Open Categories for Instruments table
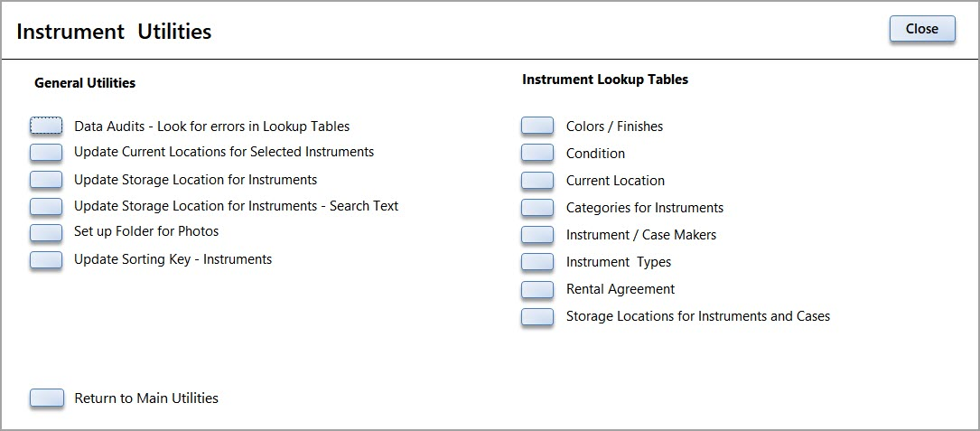The image size is (980, 431). coord(537,208)
